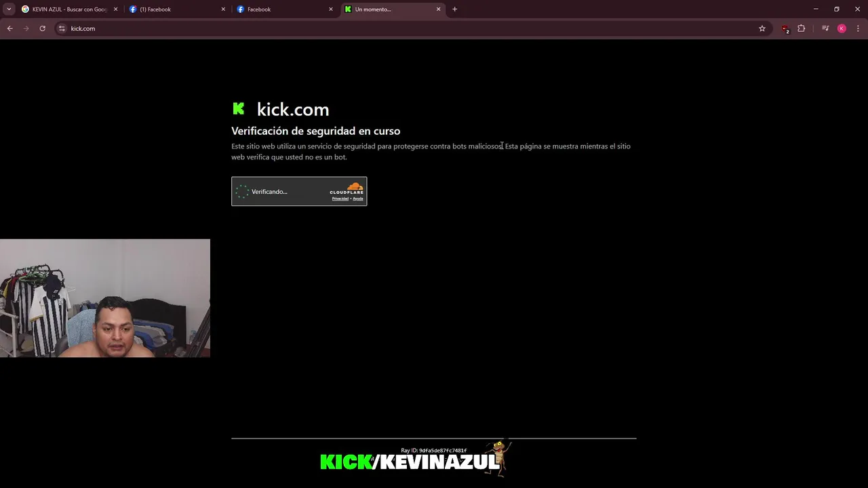Restore down the Chrome window
The image size is (868, 488).
837,9
